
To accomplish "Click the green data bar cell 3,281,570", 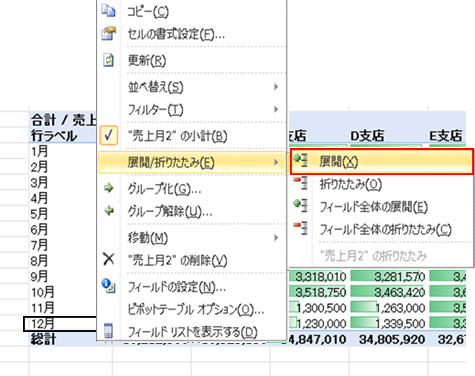I will coord(388,276).
